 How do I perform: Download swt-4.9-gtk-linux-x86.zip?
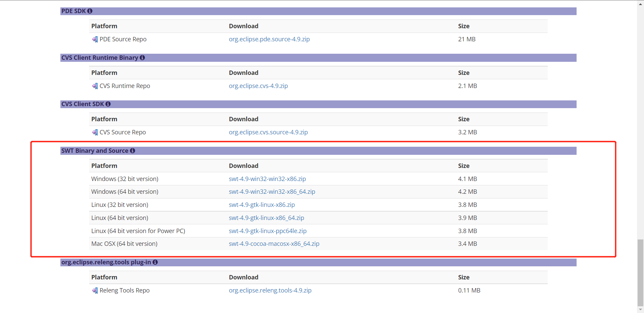[262, 205]
